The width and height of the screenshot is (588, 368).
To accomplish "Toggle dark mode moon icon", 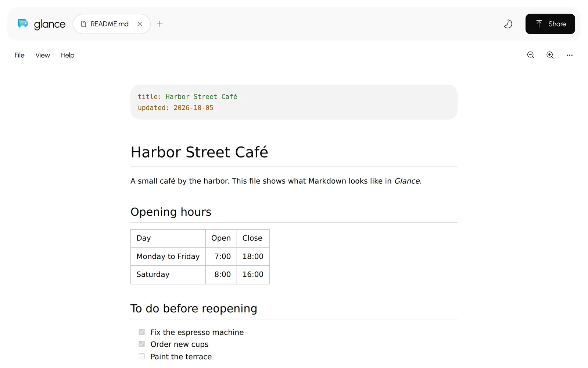I will tap(508, 24).
